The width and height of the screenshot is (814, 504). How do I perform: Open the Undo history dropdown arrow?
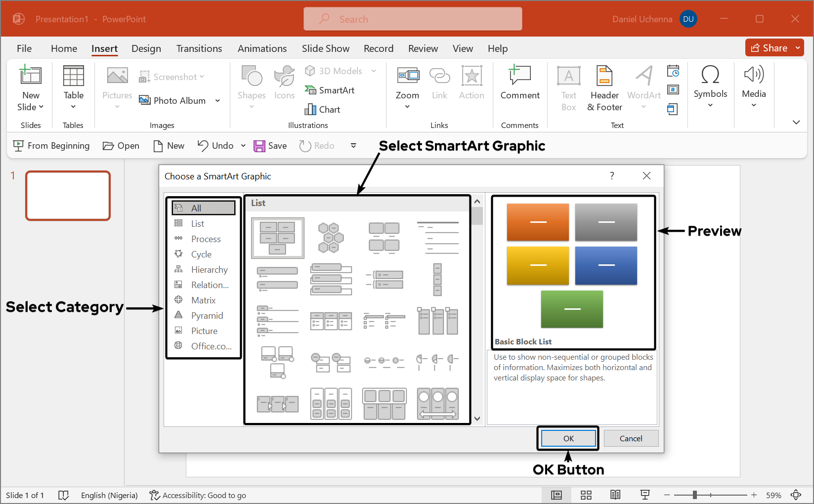tap(243, 146)
